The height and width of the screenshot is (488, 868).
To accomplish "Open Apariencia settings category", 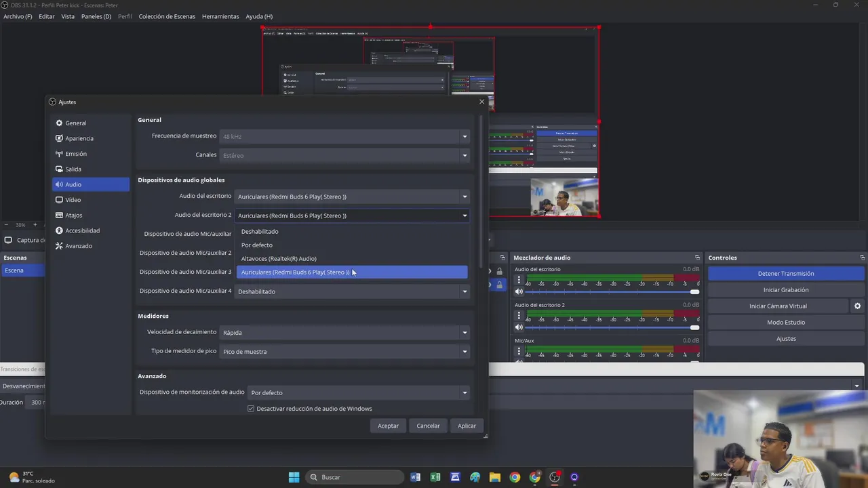I will [x=90, y=138].
